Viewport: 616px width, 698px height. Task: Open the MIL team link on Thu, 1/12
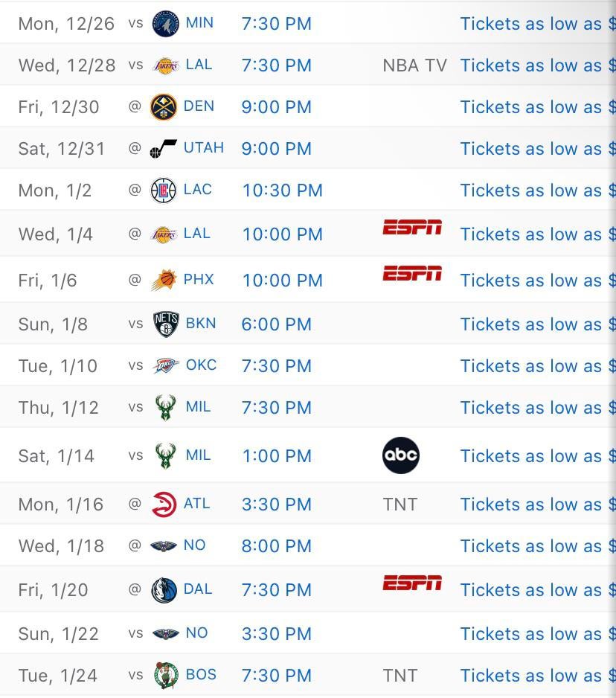tap(198, 407)
